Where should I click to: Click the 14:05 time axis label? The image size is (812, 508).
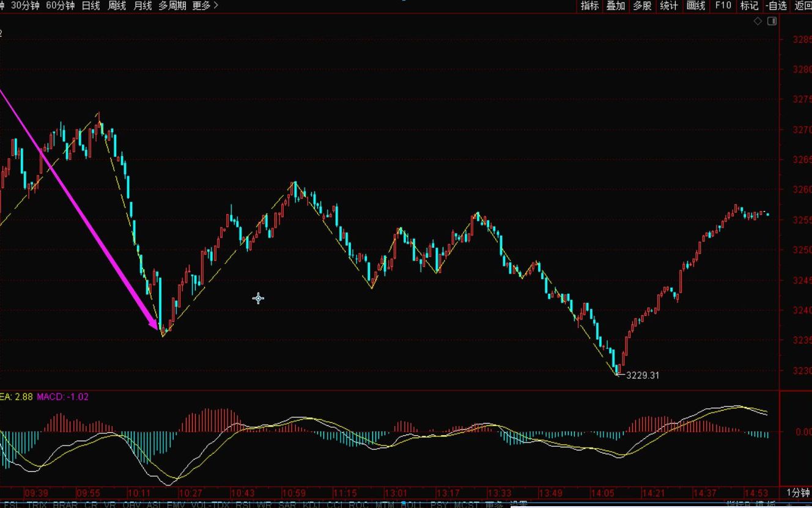click(x=602, y=493)
